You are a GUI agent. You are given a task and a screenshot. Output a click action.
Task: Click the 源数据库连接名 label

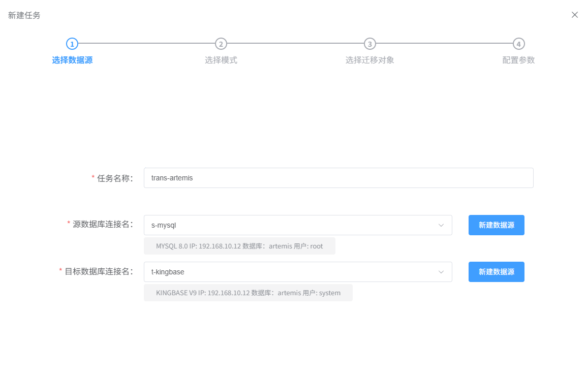(x=103, y=224)
